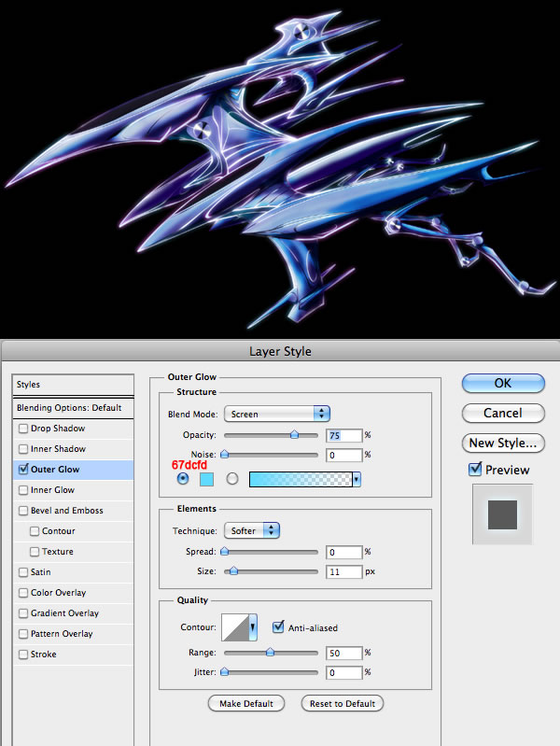Click the Jitter slider handle
The width and height of the screenshot is (560, 746).
tap(225, 672)
